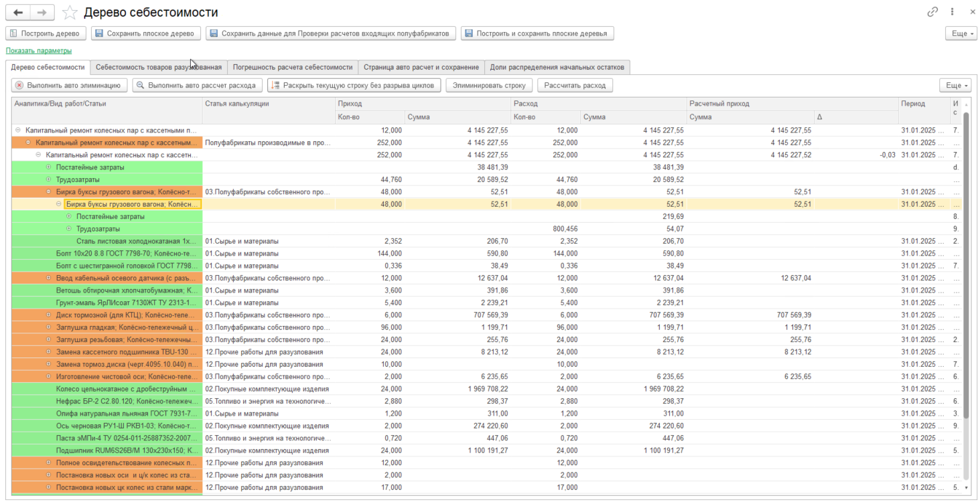Image resolution: width=980 pixels, height=504 pixels.
Task: Click the Показать параметры link
Action: tap(39, 51)
